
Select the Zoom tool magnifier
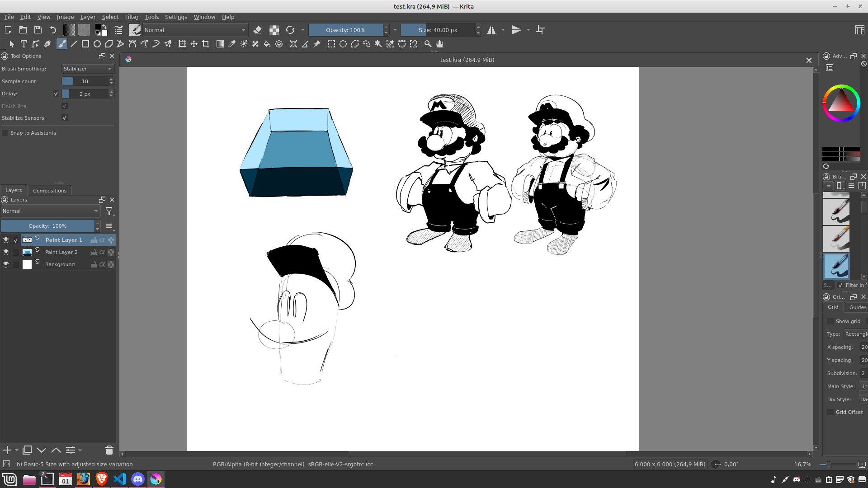click(x=428, y=44)
